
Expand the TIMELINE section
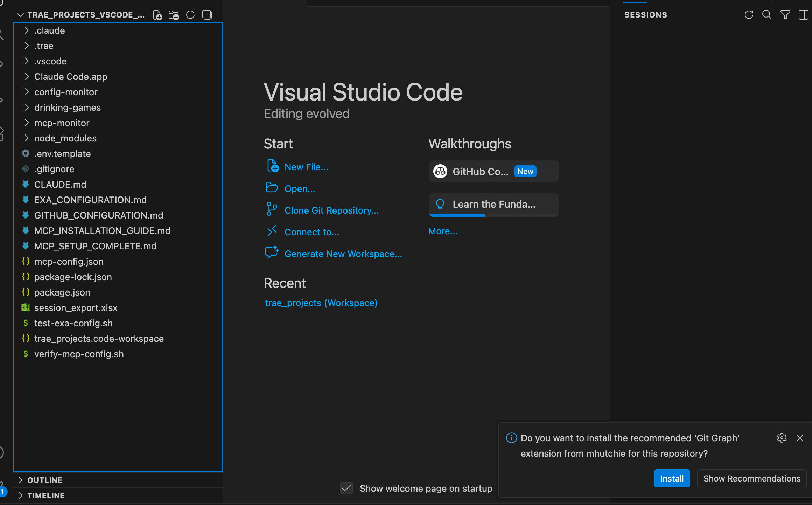tap(46, 496)
